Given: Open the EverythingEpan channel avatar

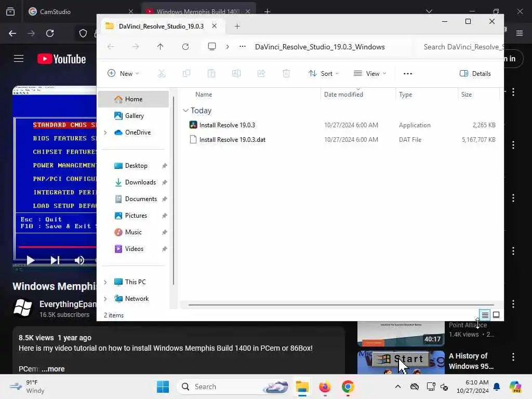Looking at the screenshot, I should 23,308.
